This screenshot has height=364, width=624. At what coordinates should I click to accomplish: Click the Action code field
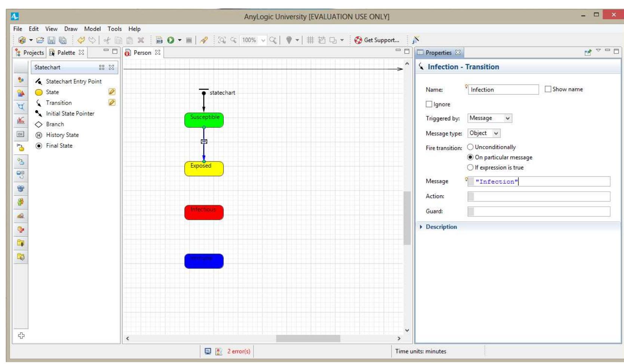point(539,197)
